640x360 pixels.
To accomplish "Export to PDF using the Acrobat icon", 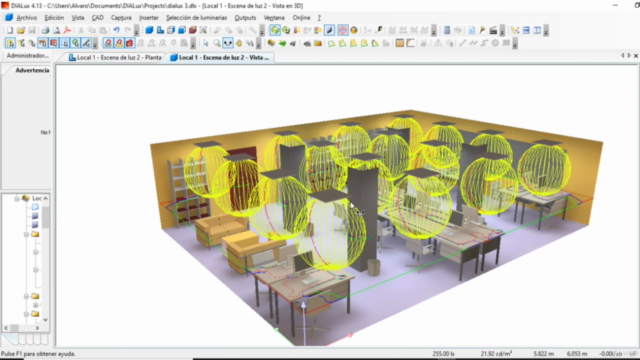I will (67, 30).
